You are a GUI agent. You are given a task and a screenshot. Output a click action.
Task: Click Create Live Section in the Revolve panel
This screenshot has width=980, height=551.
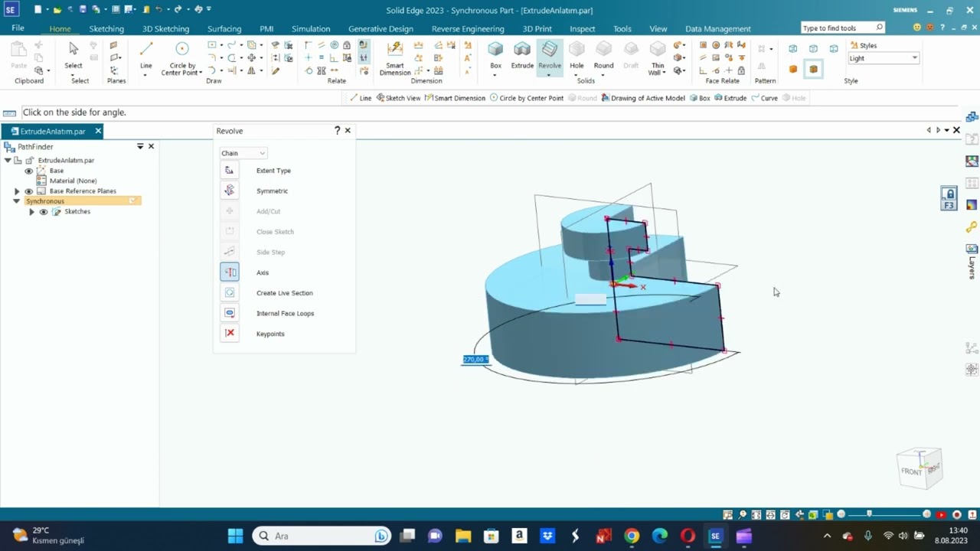coord(229,293)
